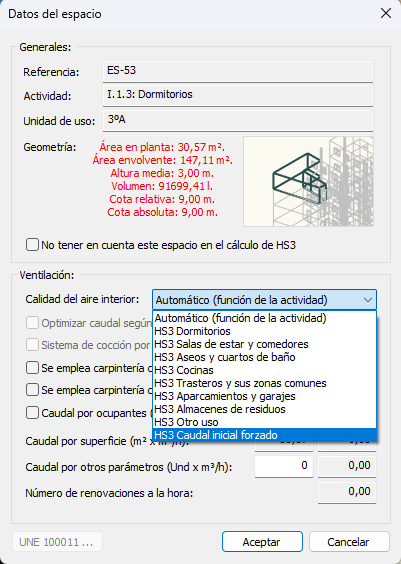
Task: Close the Datos del espacio dialog
Action: [386, 14]
